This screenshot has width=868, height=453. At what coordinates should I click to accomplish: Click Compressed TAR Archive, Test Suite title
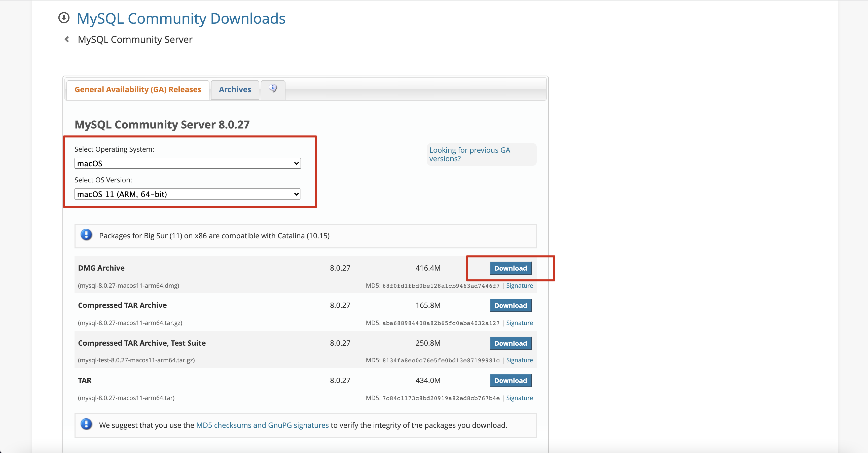142,343
